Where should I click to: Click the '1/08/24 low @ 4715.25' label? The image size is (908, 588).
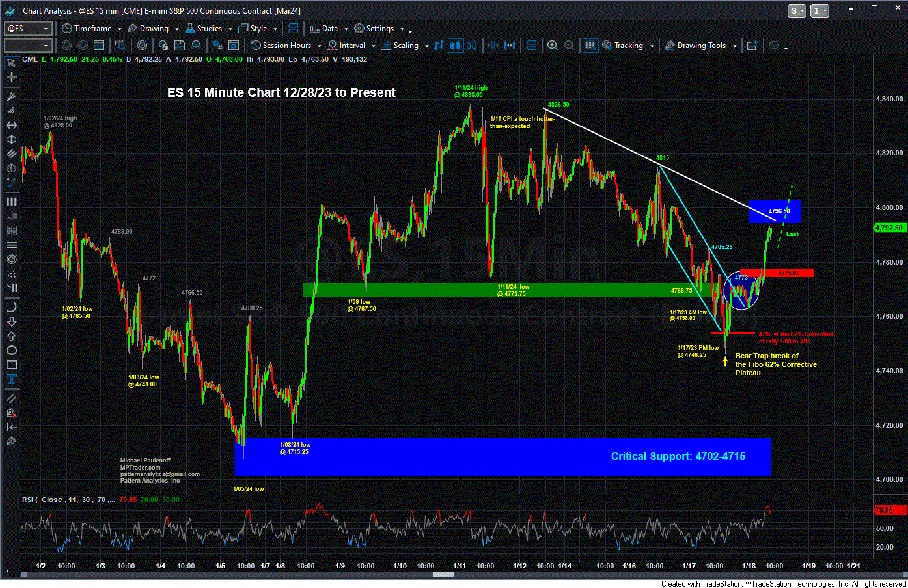pyautogui.click(x=295, y=448)
